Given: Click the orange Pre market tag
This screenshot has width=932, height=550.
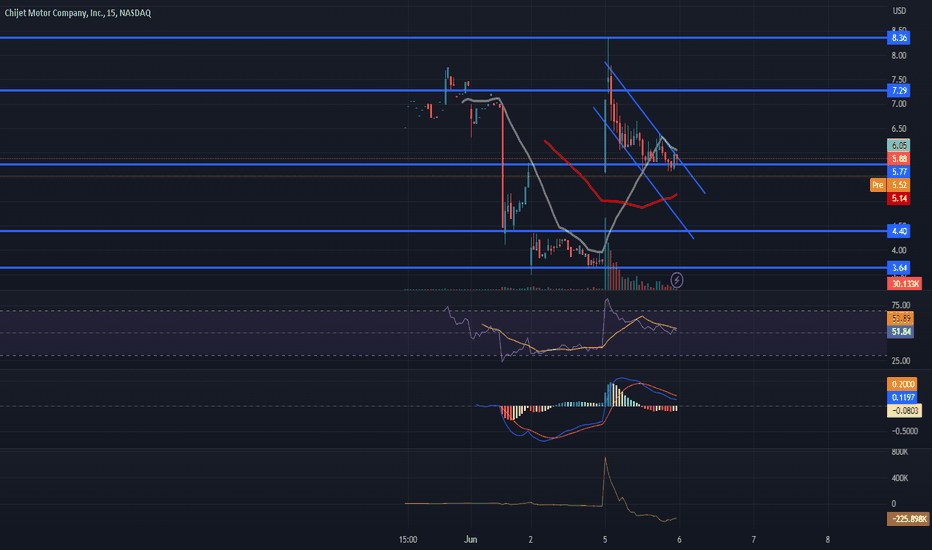Looking at the screenshot, I should tap(877, 185).
